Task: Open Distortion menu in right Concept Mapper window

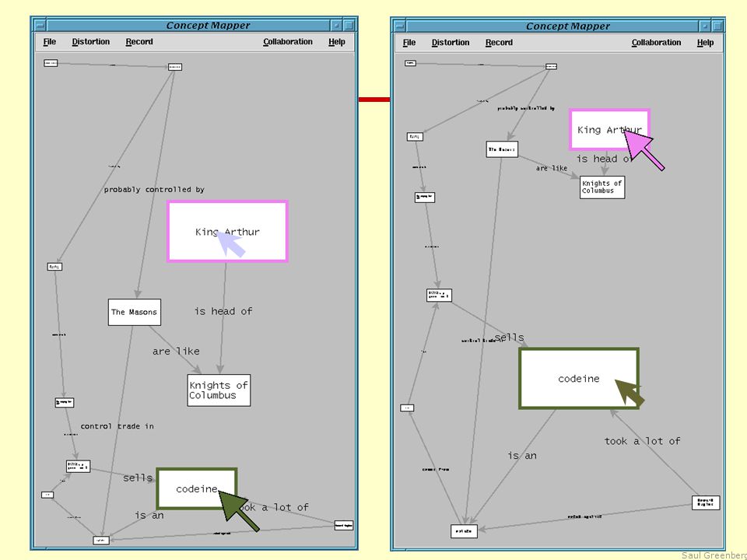Action: coord(451,42)
